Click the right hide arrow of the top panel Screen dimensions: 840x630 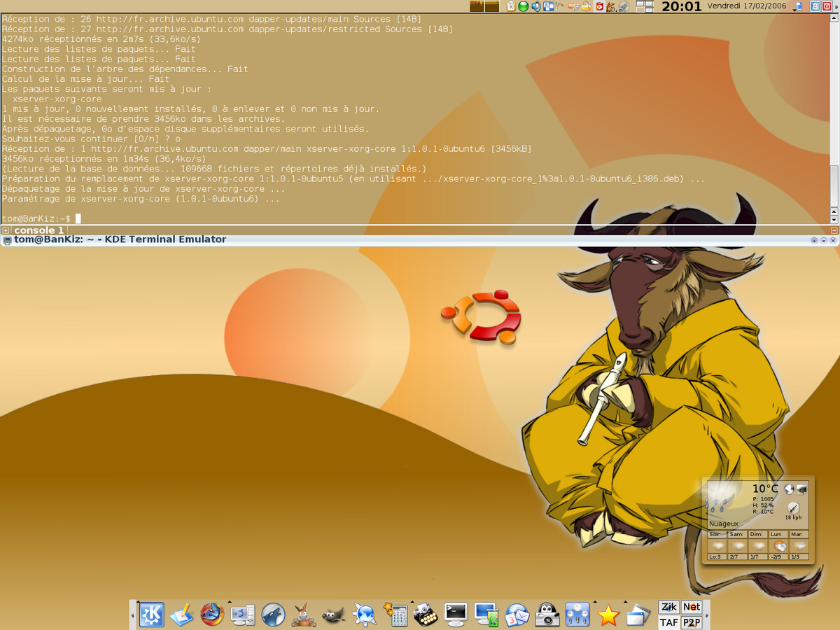pos(836,7)
